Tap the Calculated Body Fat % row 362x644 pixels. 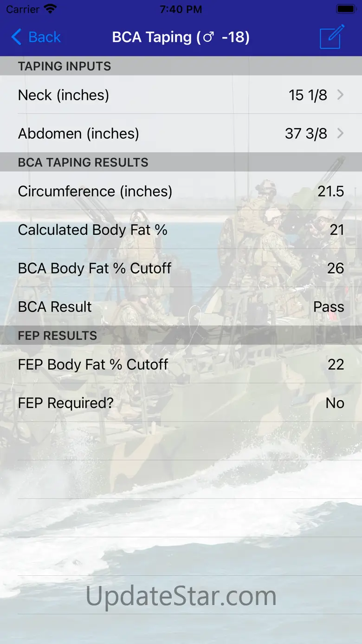[181, 230]
